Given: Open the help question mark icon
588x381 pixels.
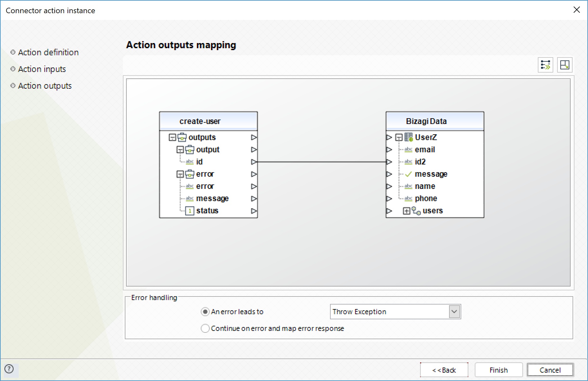Looking at the screenshot, I should (x=9, y=369).
